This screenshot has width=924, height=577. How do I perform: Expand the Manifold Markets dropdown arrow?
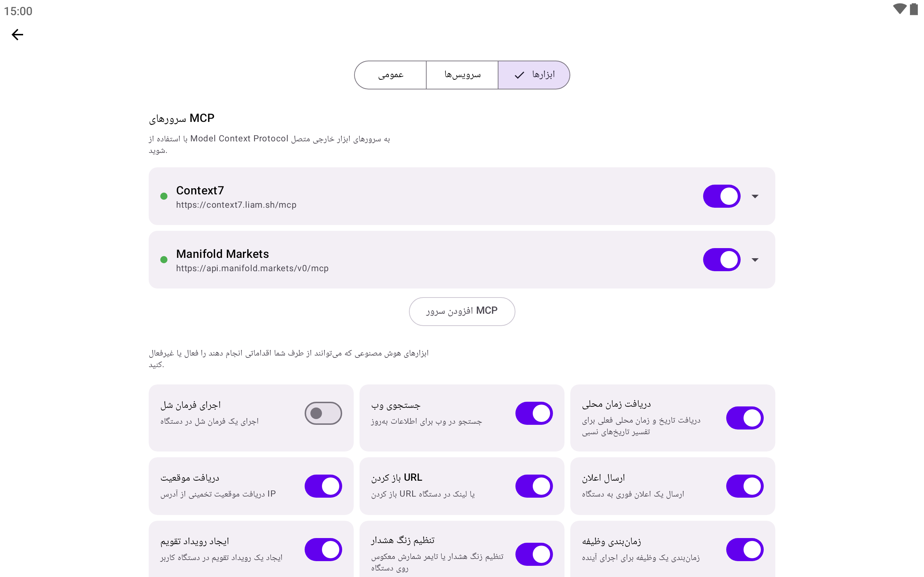[x=755, y=260]
